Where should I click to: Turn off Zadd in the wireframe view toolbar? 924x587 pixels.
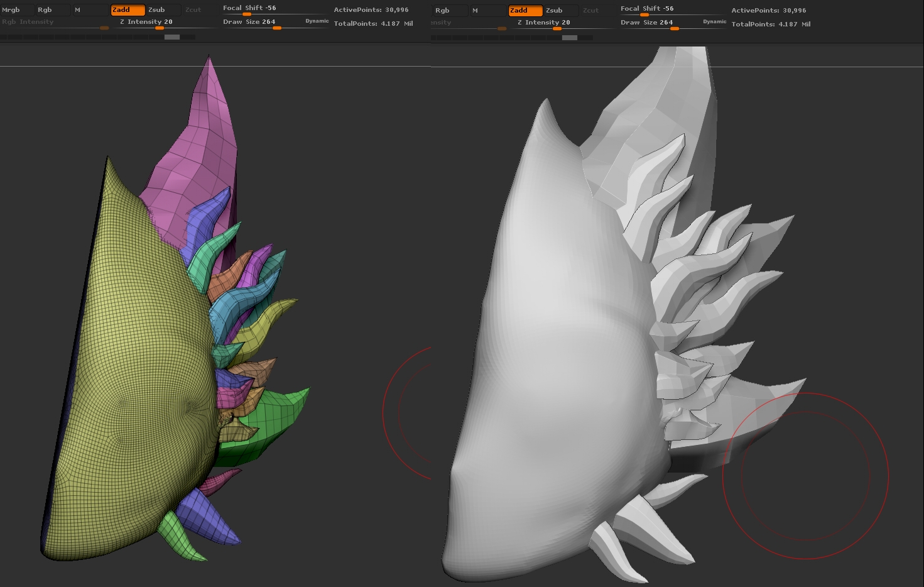[x=128, y=10]
